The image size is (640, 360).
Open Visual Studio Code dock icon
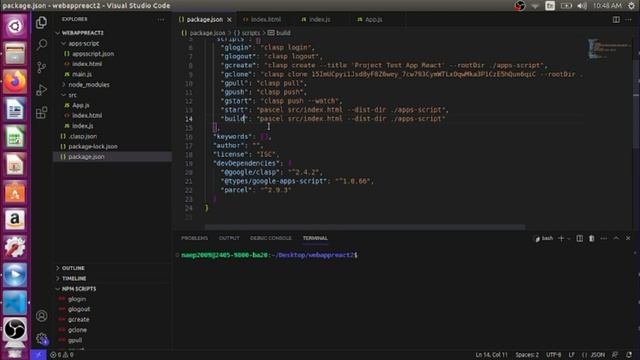[15, 302]
